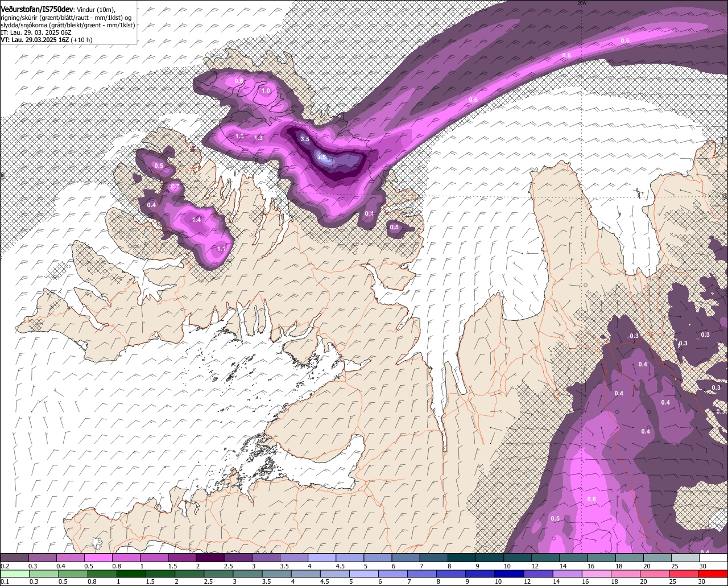
Task: Pick the dark teal 8–9 swatch, purple legend row
Action: [x=462, y=558]
